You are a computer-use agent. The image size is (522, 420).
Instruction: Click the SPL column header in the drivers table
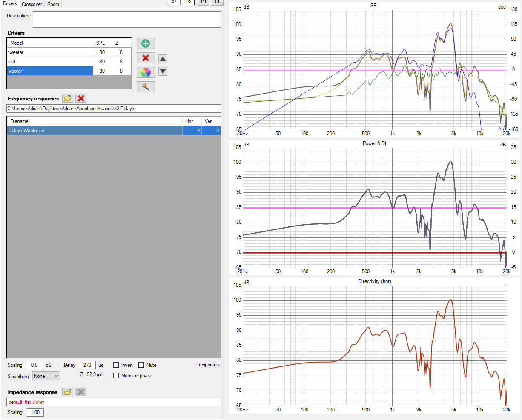[x=103, y=43]
